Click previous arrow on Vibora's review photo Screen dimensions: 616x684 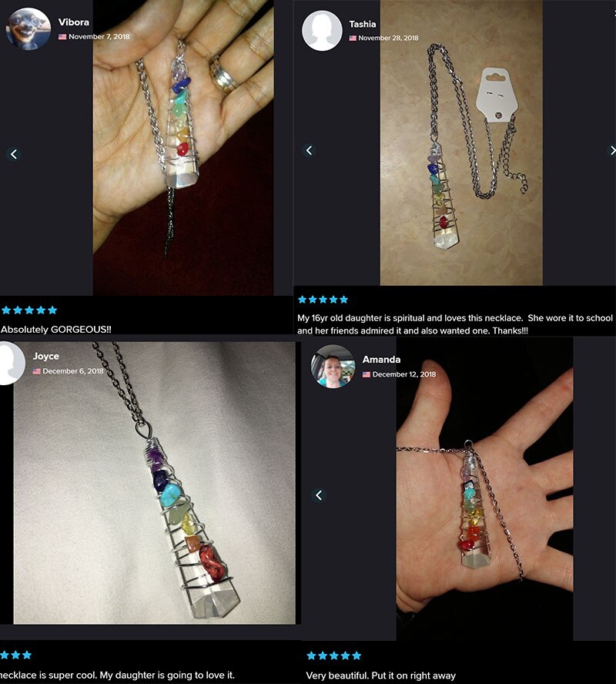(x=14, y=154)
